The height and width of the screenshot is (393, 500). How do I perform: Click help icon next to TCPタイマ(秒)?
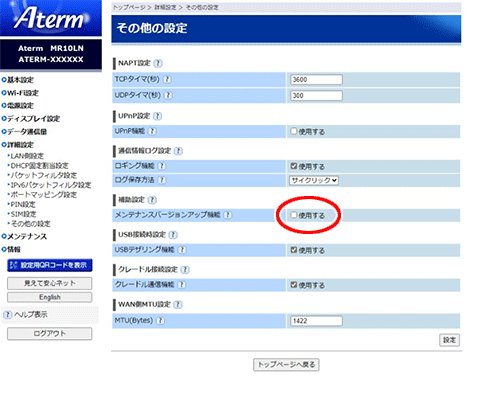(167, 79)
